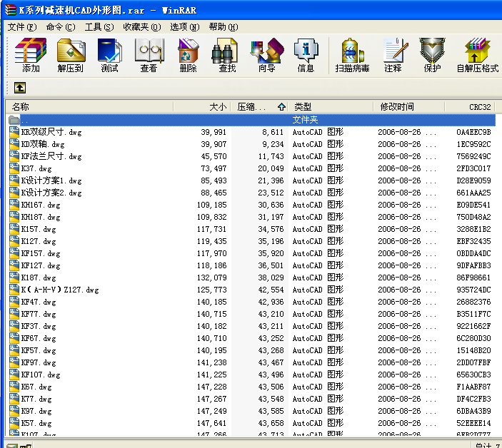Click the sort arrow in 压缩 column
The height and width of the screenshot is (448, 502).
pos(281,107)
